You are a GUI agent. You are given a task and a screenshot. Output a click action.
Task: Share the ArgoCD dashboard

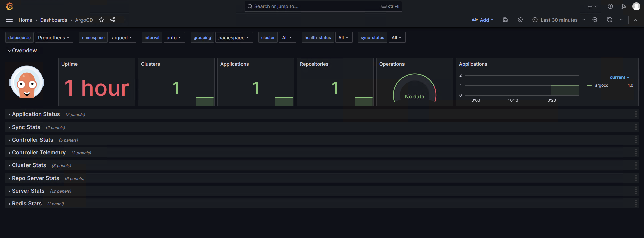[113, 20]
